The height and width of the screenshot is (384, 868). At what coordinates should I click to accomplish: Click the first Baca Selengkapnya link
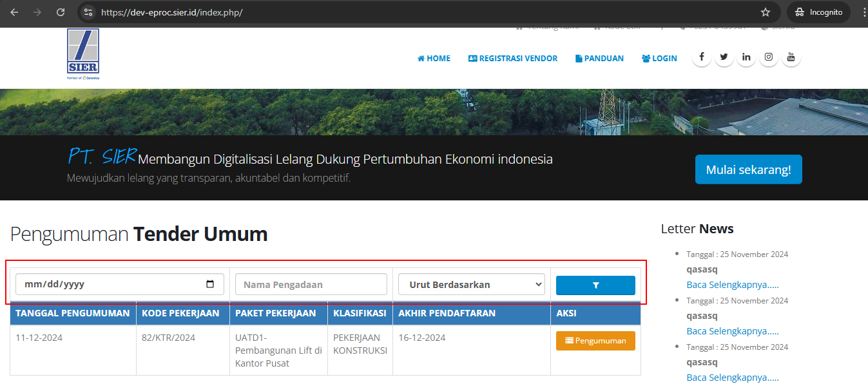pos(733,285)
